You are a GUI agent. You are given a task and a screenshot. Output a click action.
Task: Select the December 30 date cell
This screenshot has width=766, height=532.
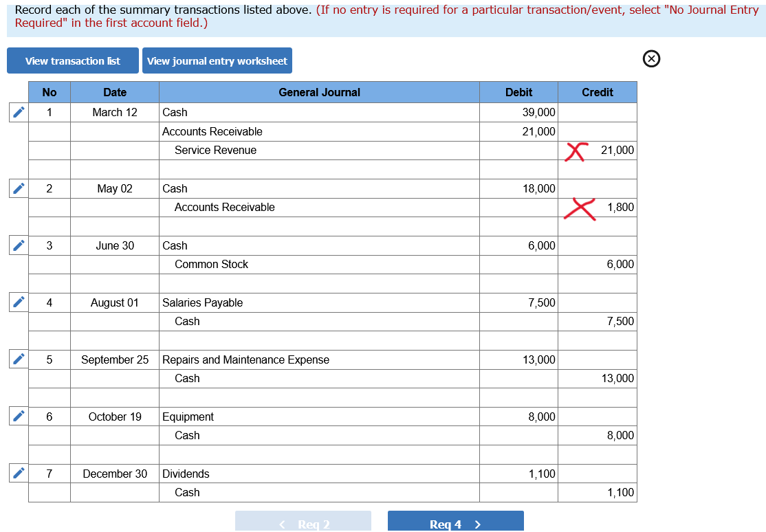[x=115, y=474]
